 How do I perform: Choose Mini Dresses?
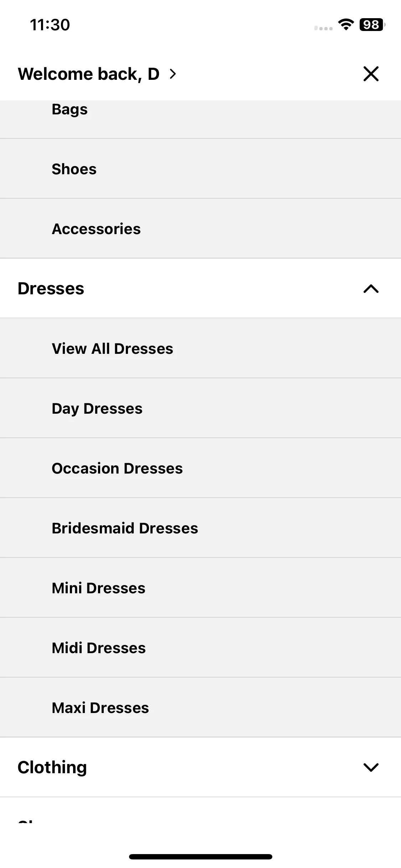point(200,588)
